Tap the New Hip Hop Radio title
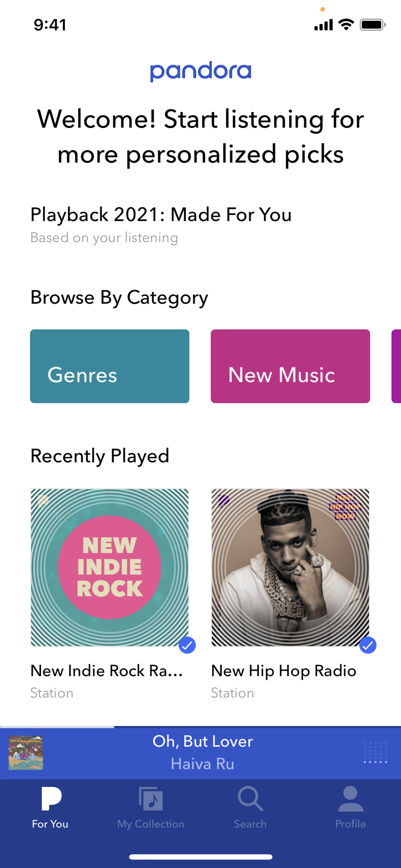The image size is (401, 868). pyautogui.click(x=283, y=671)
